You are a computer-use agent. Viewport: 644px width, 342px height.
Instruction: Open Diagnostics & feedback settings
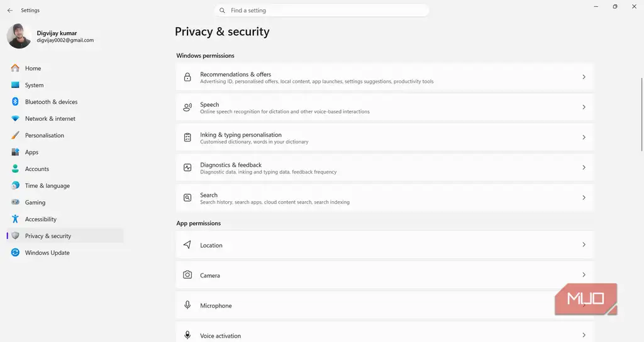tap(385, 167)
